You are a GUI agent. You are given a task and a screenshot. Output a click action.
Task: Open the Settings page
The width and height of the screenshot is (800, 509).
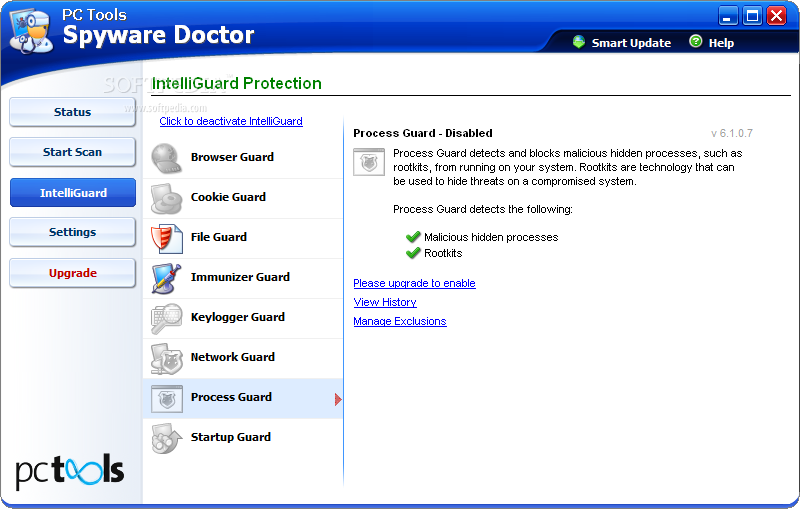(72, 232)
